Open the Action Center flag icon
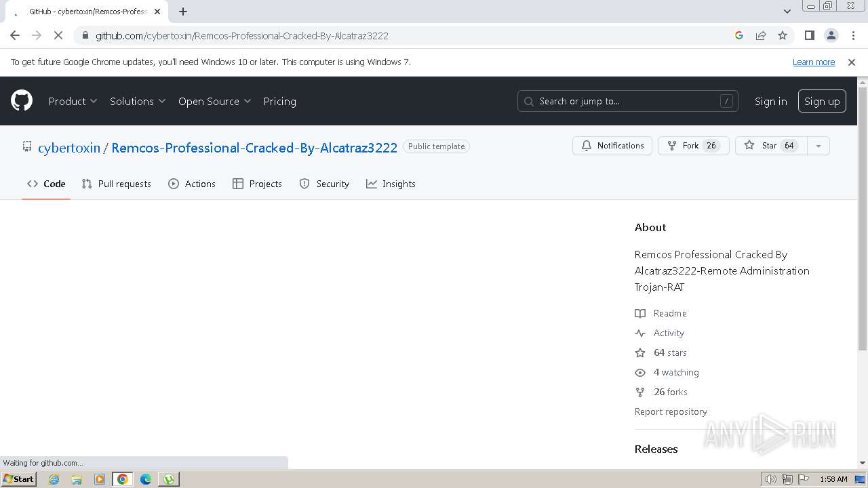 (803, 479)
